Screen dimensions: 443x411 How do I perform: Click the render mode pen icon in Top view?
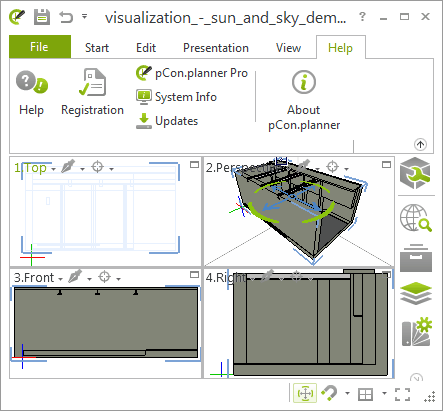(x=68, y=166)
